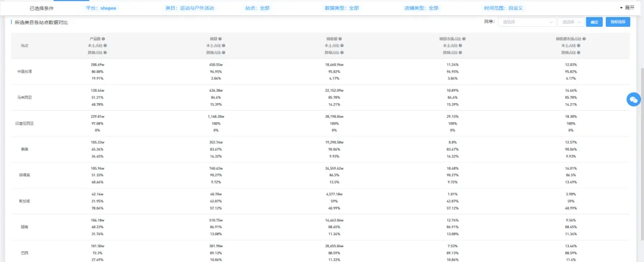Open the floating WeChat contact icon
The height and width of the screenshot is (262, 644).
pos(634,99)
